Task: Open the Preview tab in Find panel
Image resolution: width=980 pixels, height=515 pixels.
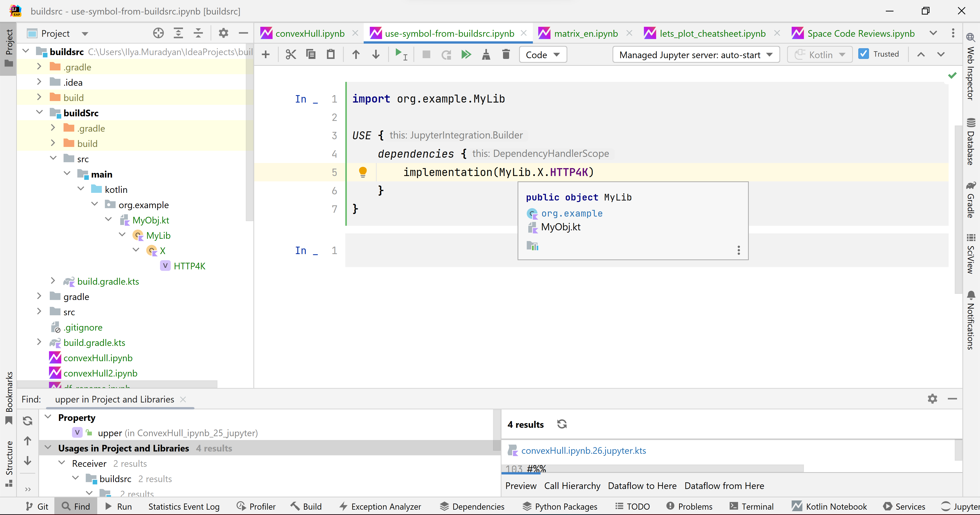Action: coord(521,486)
